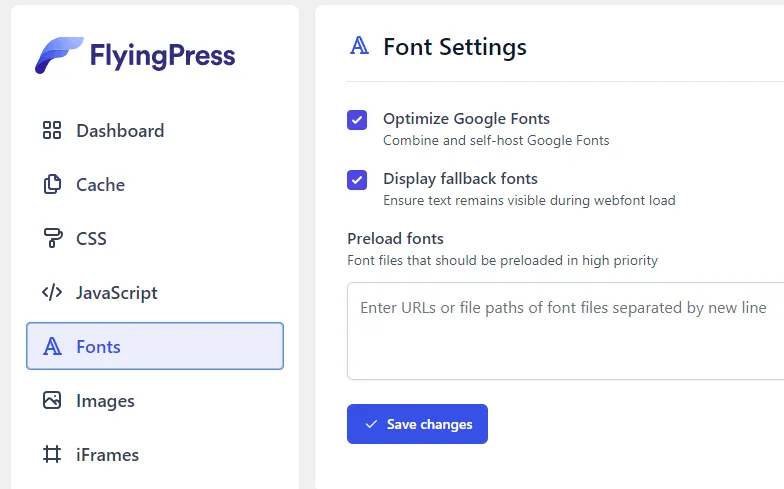Click the Fonts letter icon in sidebar

tap(52, 347)
